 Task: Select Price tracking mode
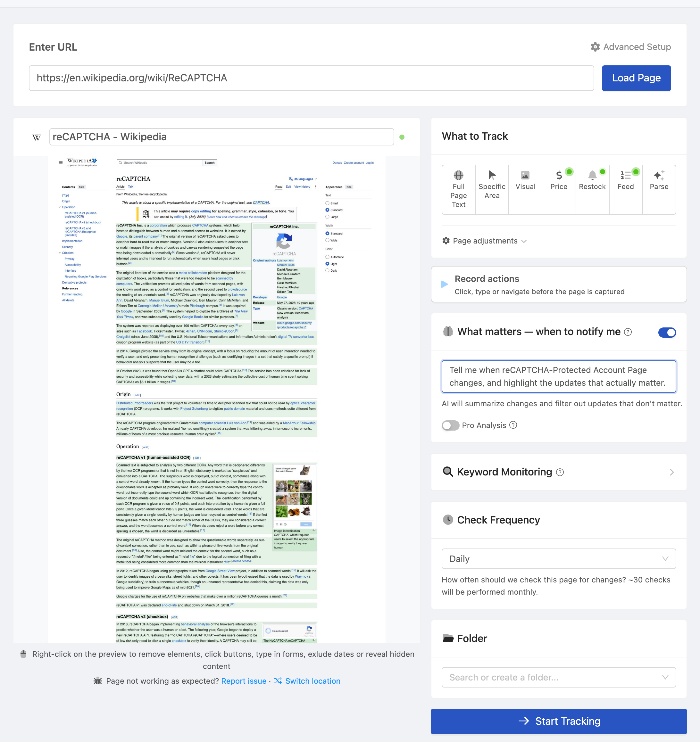pos(559,189)
